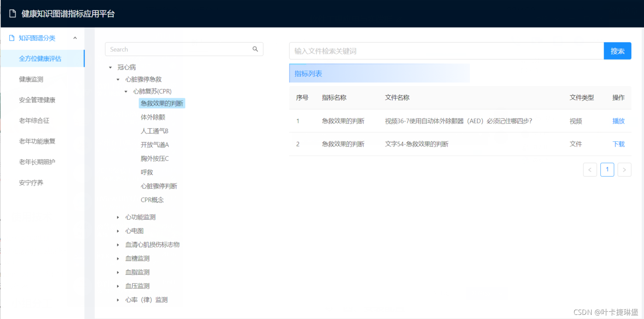Image resolution: width=644 pixels, height=319 pixels.
Task: Select page 1 in pagination
Action: pos(607,170)
